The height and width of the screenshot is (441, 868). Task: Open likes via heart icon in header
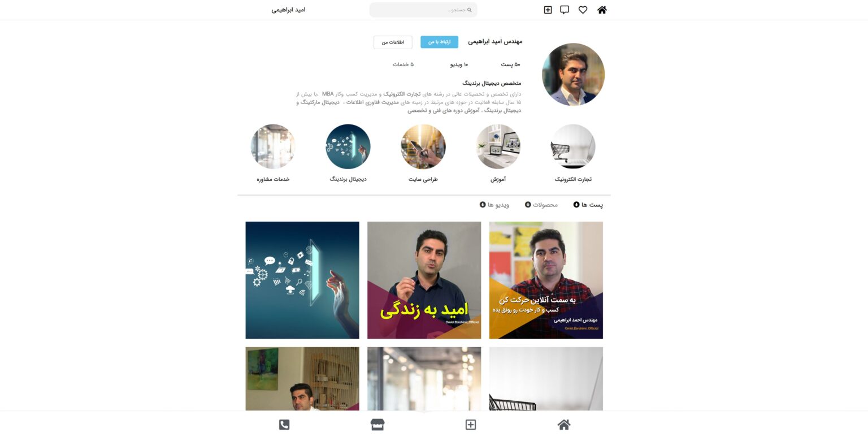point(583,10)
